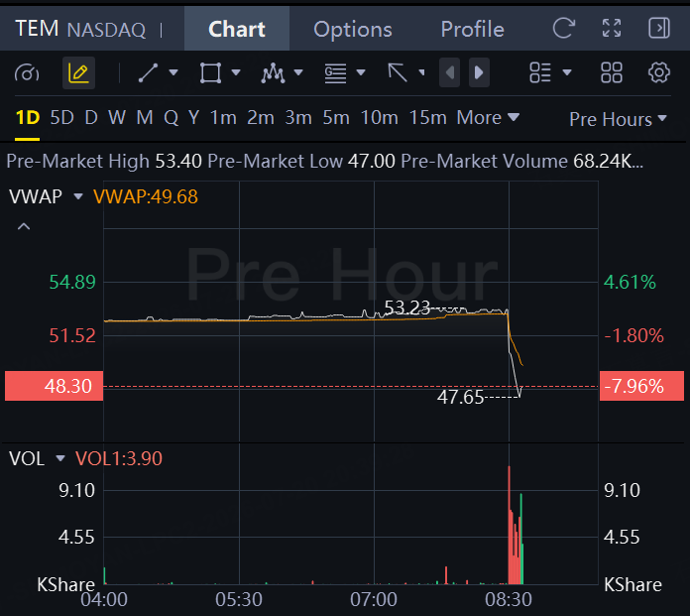Step chart forward with right arrow

pyautogui.click(x=479, y=72)
